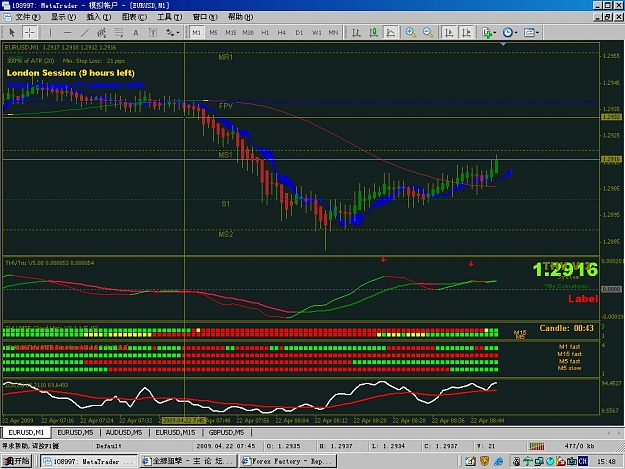This screenshot has width=625, height=469.
Task: Click the 'London Session (9 hours left)' text
Action: (71, 73)
